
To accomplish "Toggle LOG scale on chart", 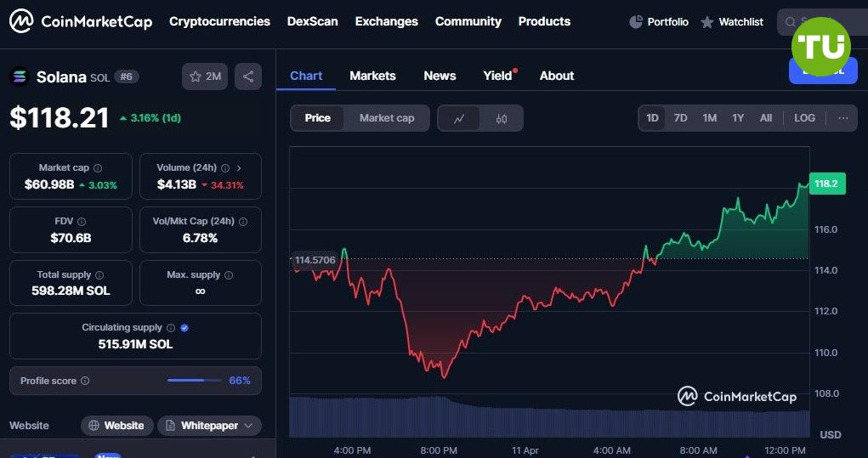I will (804, 118).
